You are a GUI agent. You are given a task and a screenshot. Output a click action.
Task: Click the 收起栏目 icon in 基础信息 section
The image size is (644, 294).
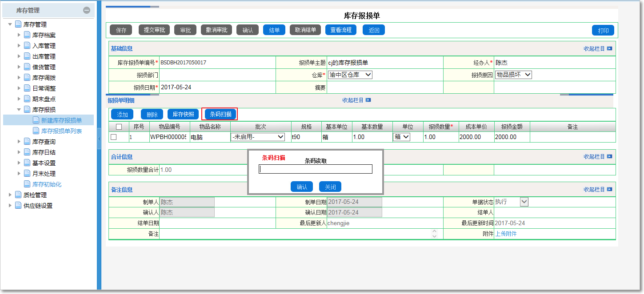coord(609,48)
